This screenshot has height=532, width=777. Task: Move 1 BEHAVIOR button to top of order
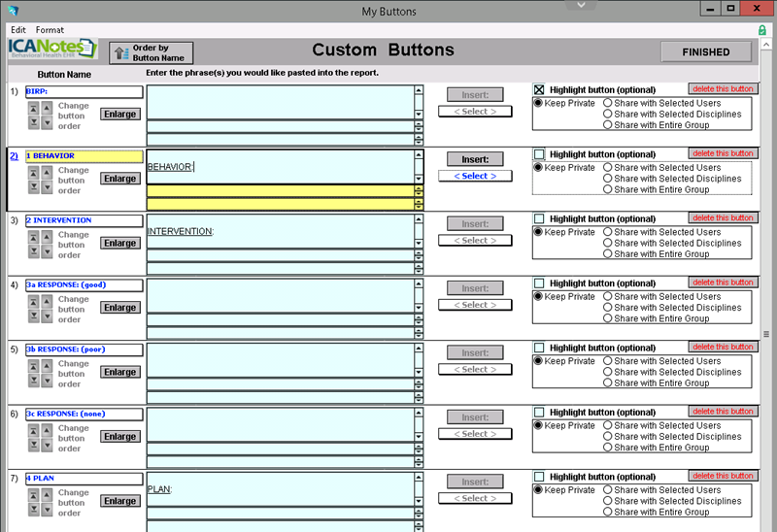33,173
